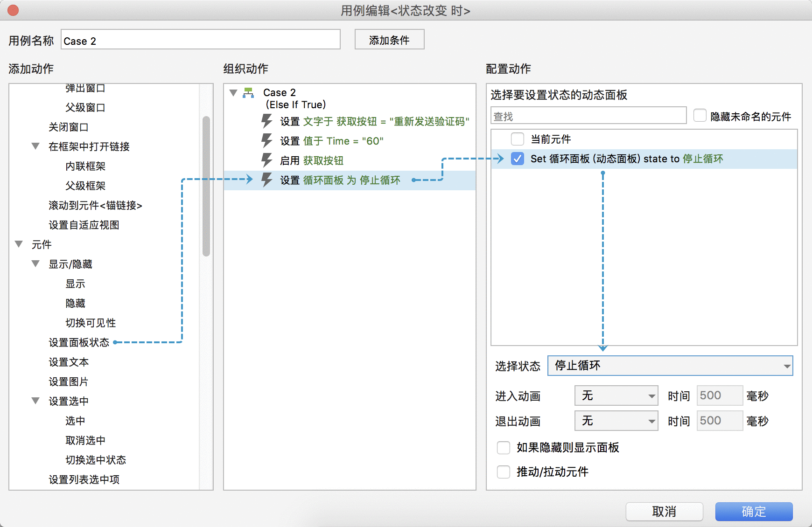This screenshot has width=812, height=527.
Task: Confirm with the 确定 button
Action: click(x=754, y=512)
